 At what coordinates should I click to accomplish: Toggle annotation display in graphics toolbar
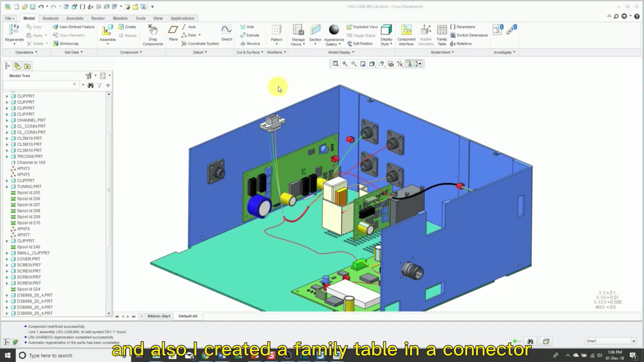(x=409, y=64)
